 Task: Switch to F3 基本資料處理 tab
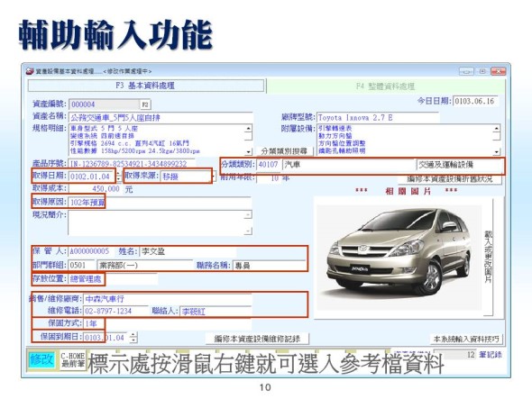[146, 86]
